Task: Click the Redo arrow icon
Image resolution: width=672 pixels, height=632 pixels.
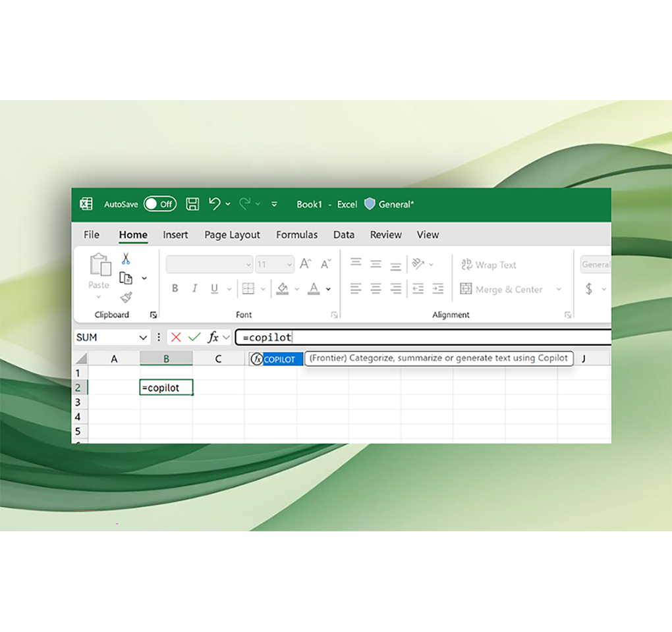Action: [x=244, y=204]
